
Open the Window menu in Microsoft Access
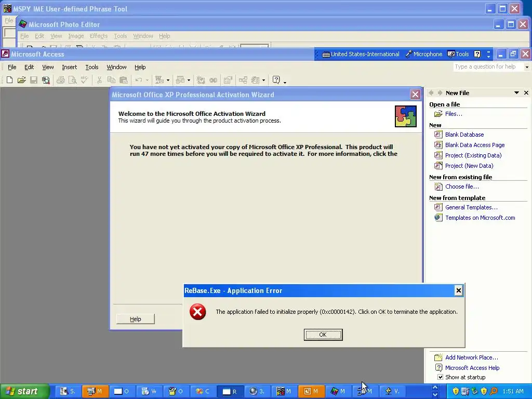pos(116,67)
